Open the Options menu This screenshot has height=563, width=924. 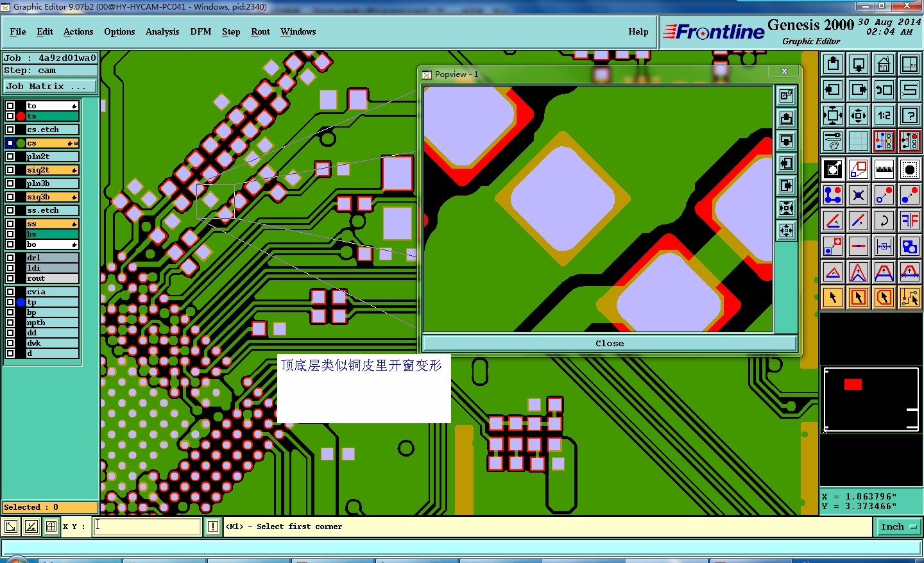(119, 31)
